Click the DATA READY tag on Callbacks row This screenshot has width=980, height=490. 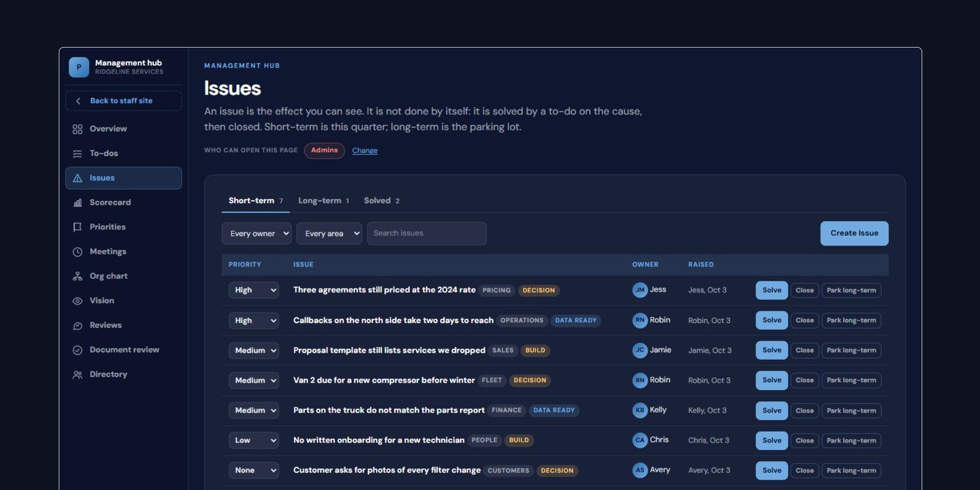click(576, 320)
